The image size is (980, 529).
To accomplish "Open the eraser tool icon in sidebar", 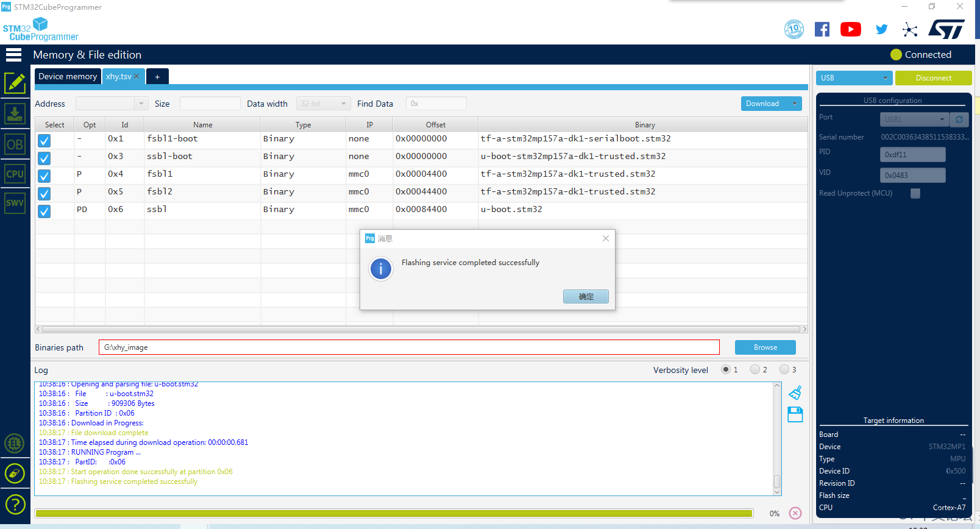I will [x=15, y=474].
